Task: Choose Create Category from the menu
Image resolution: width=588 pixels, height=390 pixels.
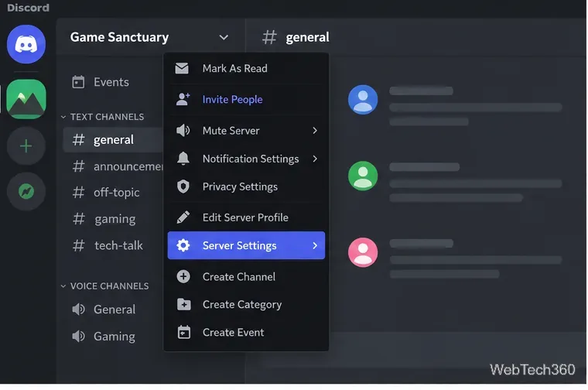Action: [x=246, y=305]
